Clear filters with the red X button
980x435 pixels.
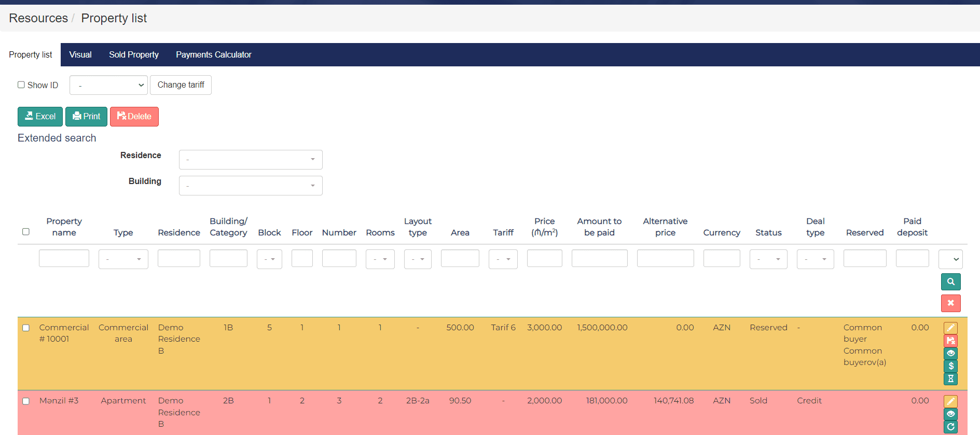[x=950, y=303]
